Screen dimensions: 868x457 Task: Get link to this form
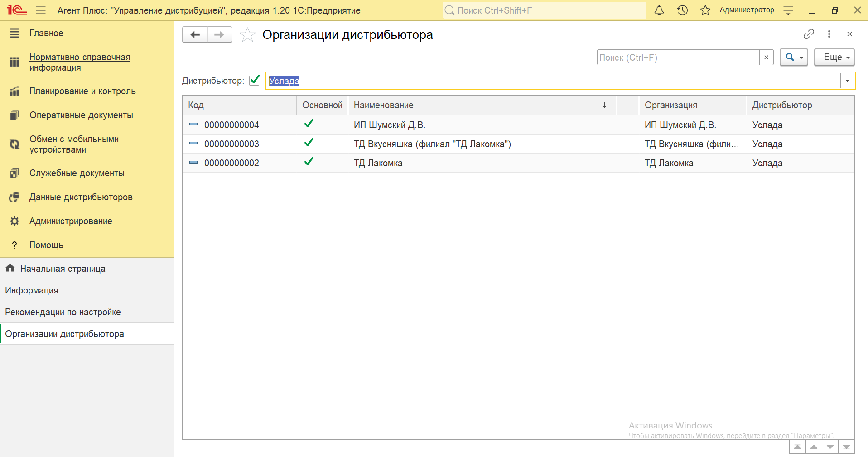[x=809, y=34]
